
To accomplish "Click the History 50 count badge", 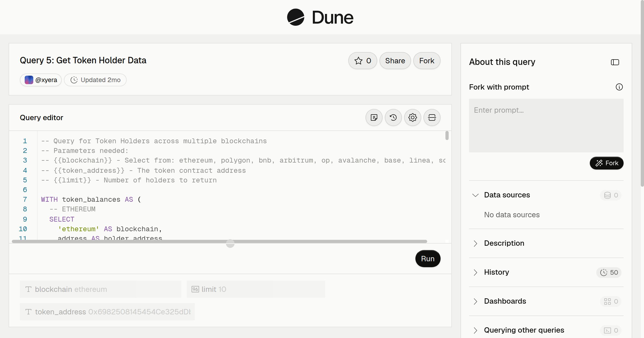I will pyautogui.click(x=609, y=272).
